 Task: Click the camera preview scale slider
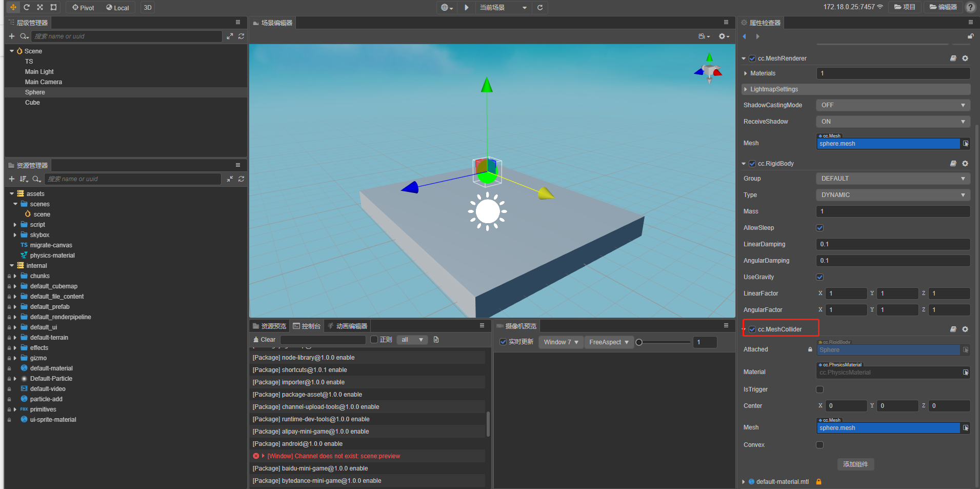click(664, 342)
